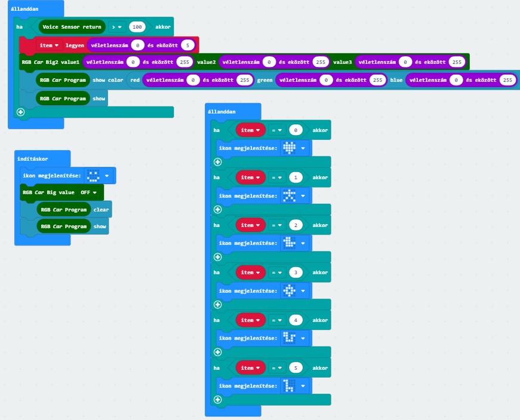The height and width of the screenshot is (420, 520).
Task: Click the 5 upper limit in the item random block
Action: pos(187,45)
